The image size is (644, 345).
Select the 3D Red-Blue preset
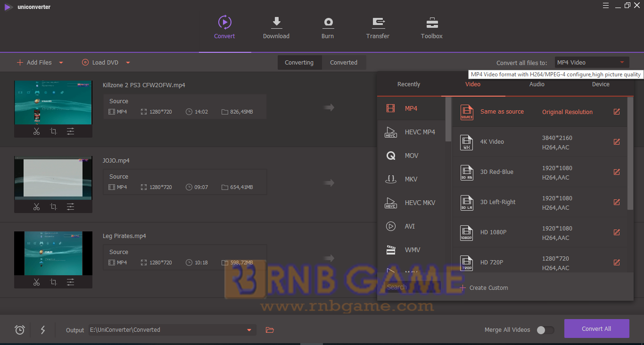(x=540, y=172)
